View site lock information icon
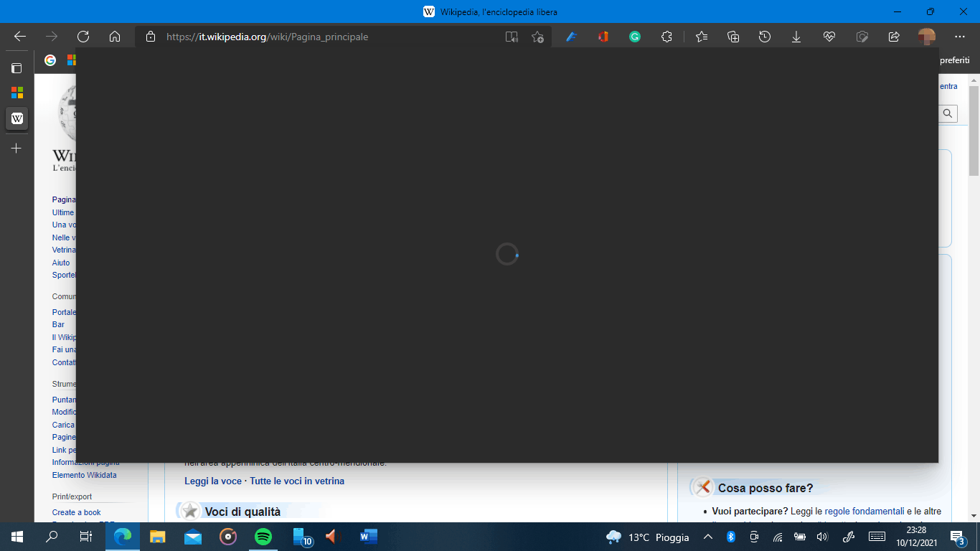The height and width of the screenshot is (551, 980). coord(150,37)
